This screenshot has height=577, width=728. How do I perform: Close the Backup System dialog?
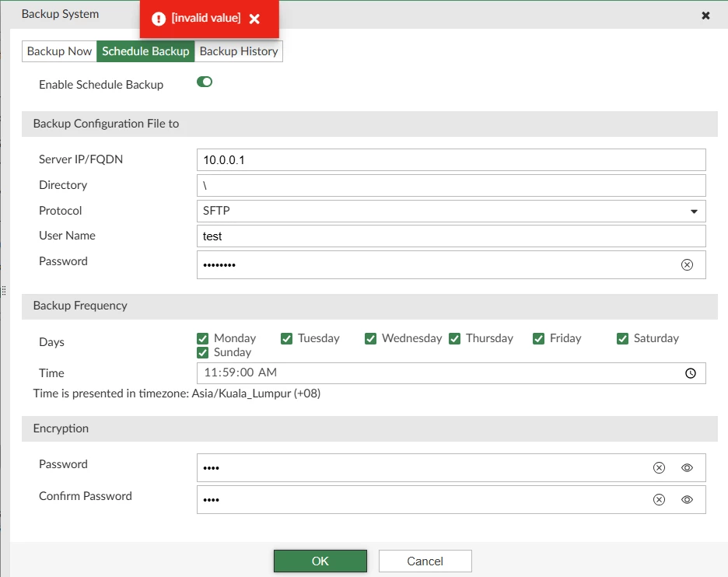click(705, 16)
